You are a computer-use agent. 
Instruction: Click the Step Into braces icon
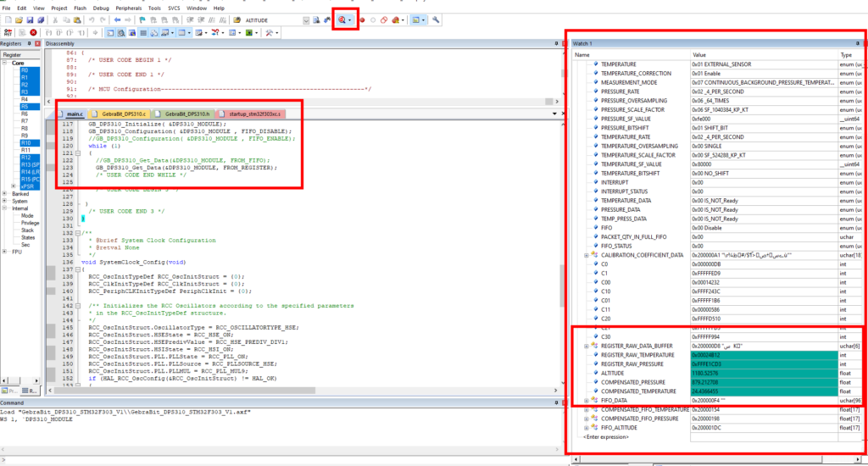[x=48, y=33]
